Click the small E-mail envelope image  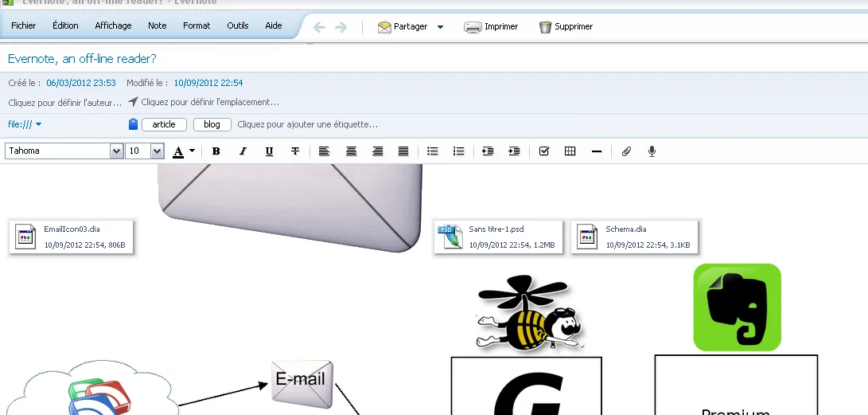coord(302,383)
